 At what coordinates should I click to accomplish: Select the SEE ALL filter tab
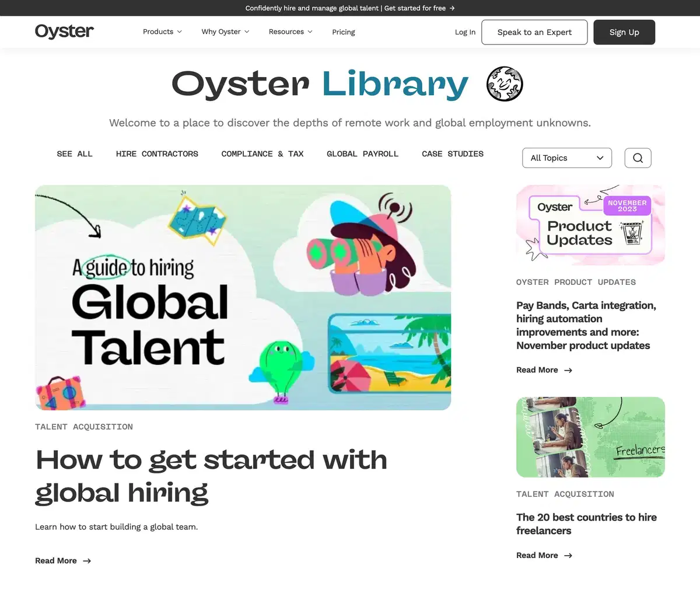pyautogui.click(x=75, y=154)
